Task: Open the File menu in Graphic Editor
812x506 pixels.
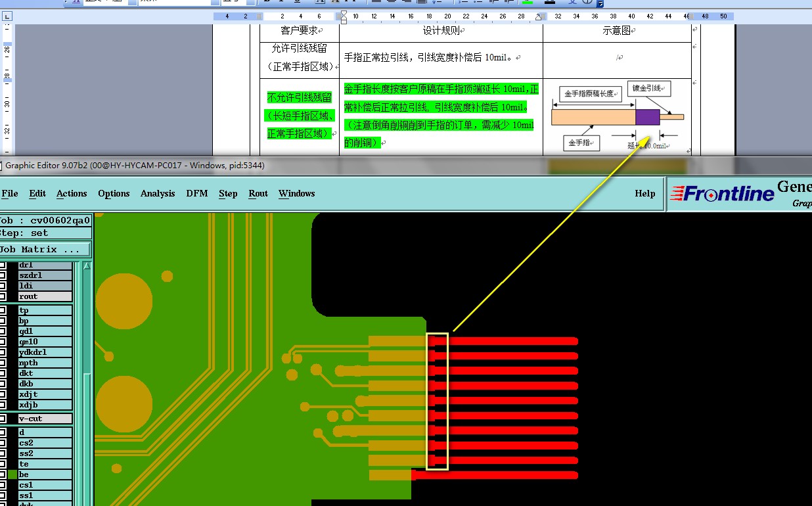Action: tap(10, 193)
